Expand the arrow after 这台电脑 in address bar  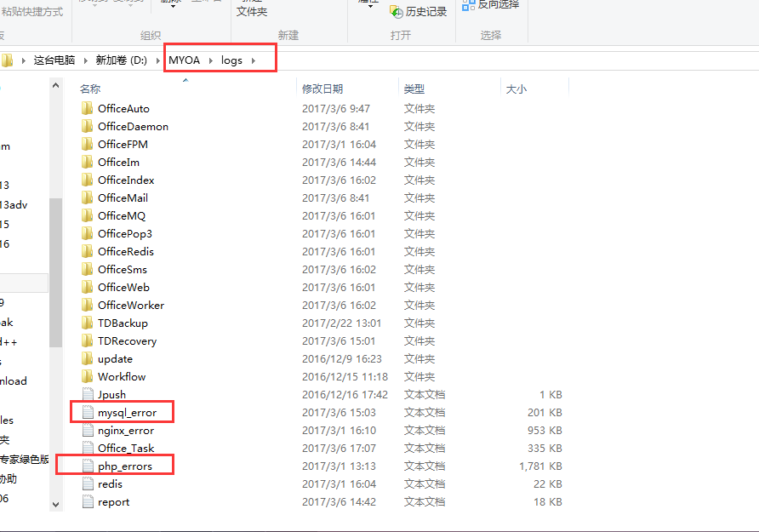click(85, 60)
